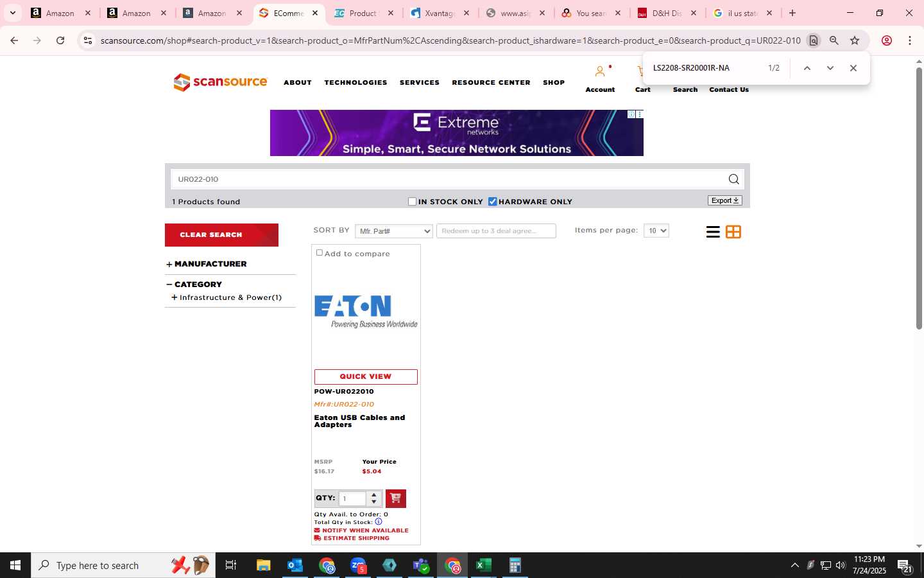Click Redeem deal agreement input field

[x=496, y=231]
